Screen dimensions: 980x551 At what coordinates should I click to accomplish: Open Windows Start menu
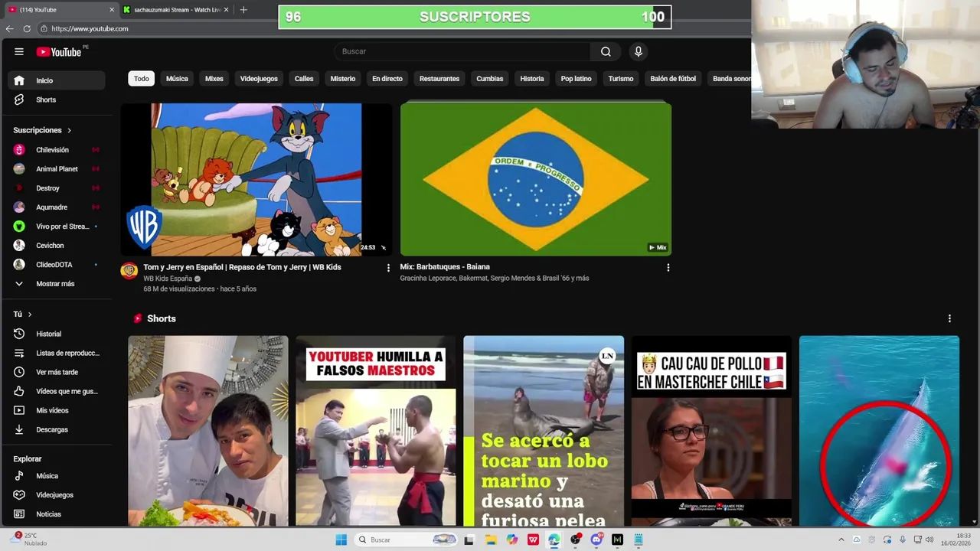[341, 540]
